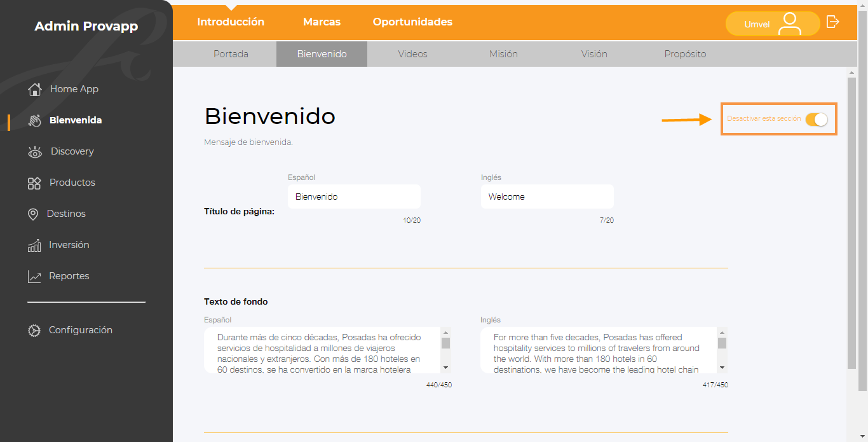
Task: Open Home App in the sidebar
Action: 74,89
